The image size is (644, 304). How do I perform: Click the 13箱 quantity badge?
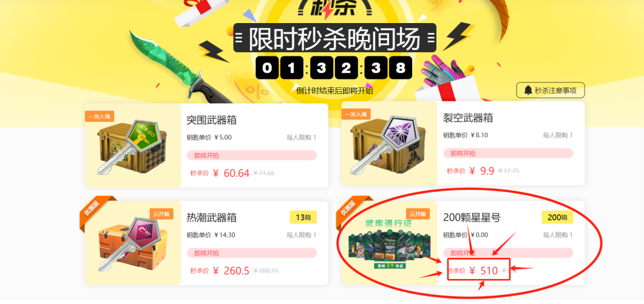pos(303,217)
